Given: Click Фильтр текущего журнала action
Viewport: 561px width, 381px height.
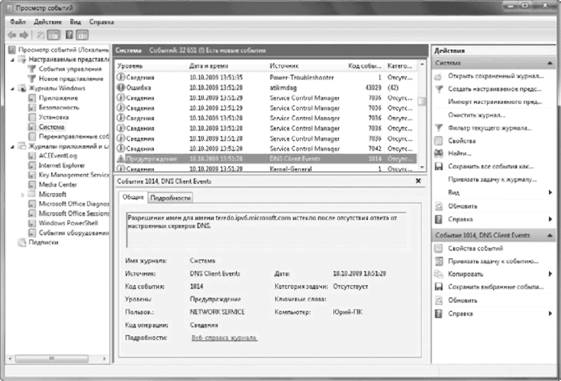Looking at the screenshot, I should [490, 128].
